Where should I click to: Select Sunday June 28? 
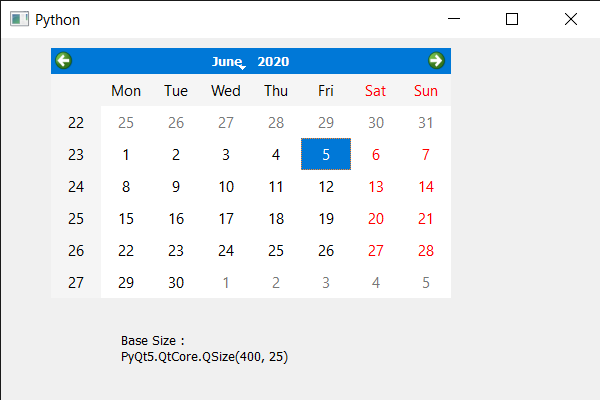426,251
